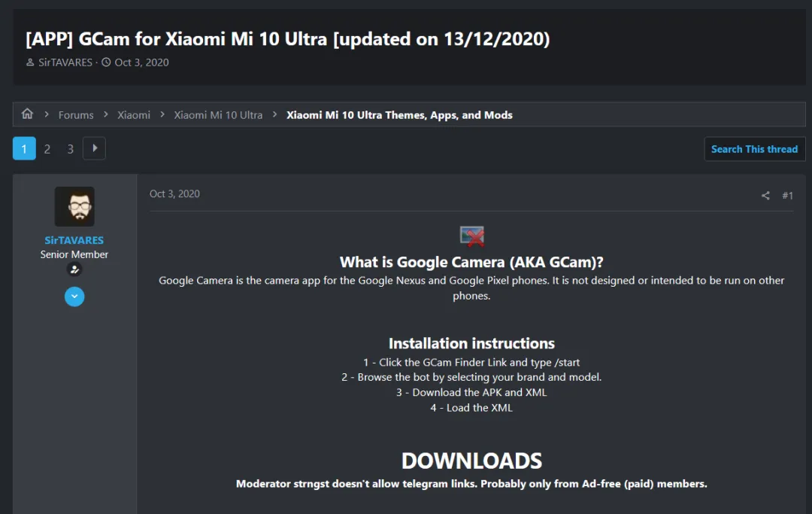Viewport: 812px width, 514px height.
Task: Open Themes, Apps, and Mods breadcrumb
Action: (x=399, y=115)
